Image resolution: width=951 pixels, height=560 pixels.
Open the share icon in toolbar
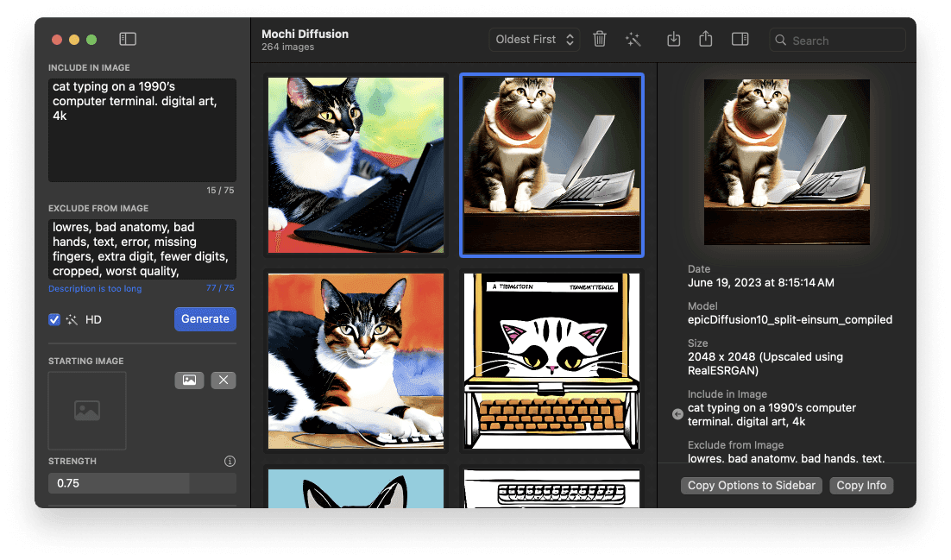coord(705,40)
